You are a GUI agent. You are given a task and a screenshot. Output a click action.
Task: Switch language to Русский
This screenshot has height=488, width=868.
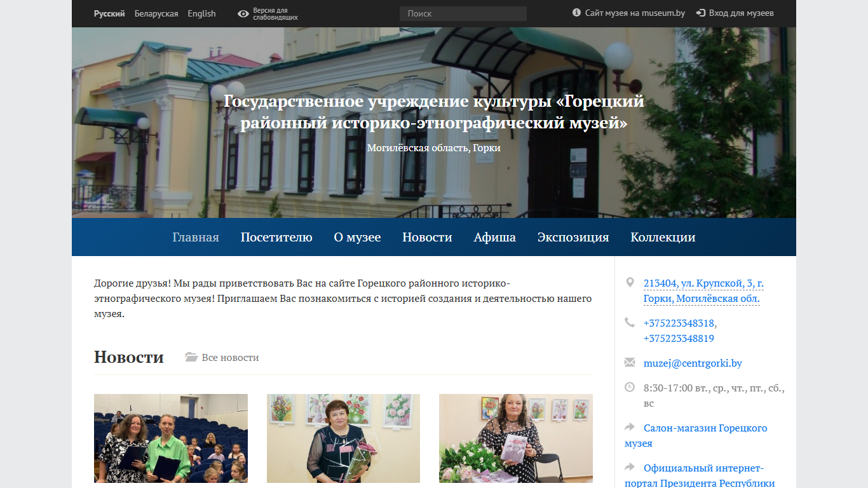pyautogui.click(x=109, y=13)
